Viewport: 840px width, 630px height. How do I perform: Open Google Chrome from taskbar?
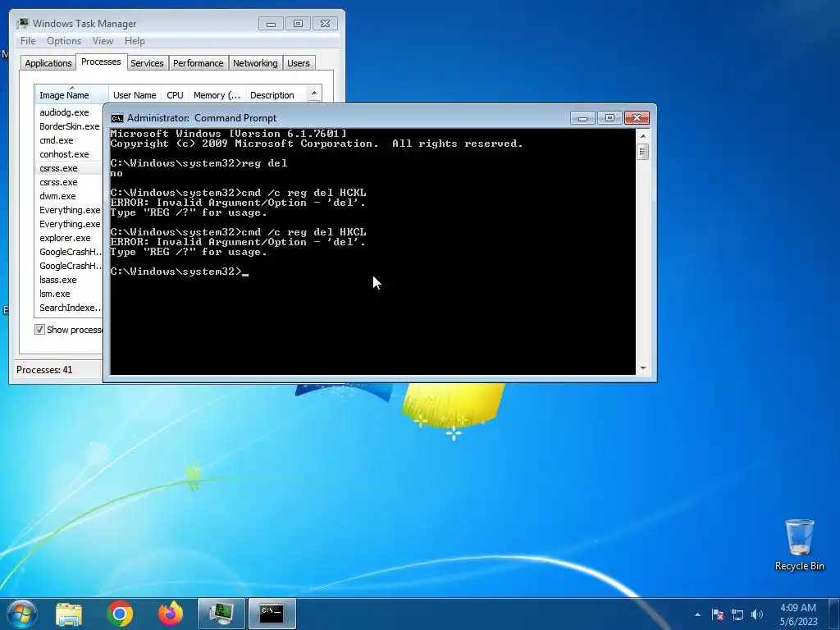click(120, 614)
